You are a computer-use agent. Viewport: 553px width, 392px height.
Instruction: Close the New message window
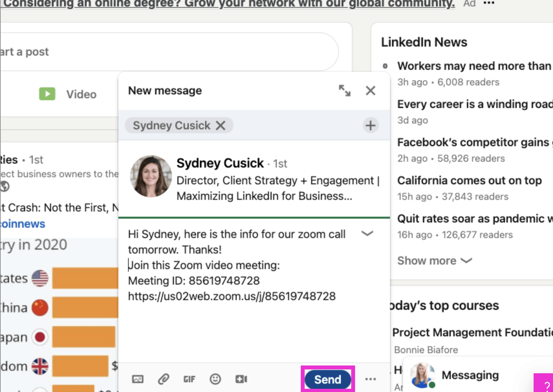click(x=371, y=91)
